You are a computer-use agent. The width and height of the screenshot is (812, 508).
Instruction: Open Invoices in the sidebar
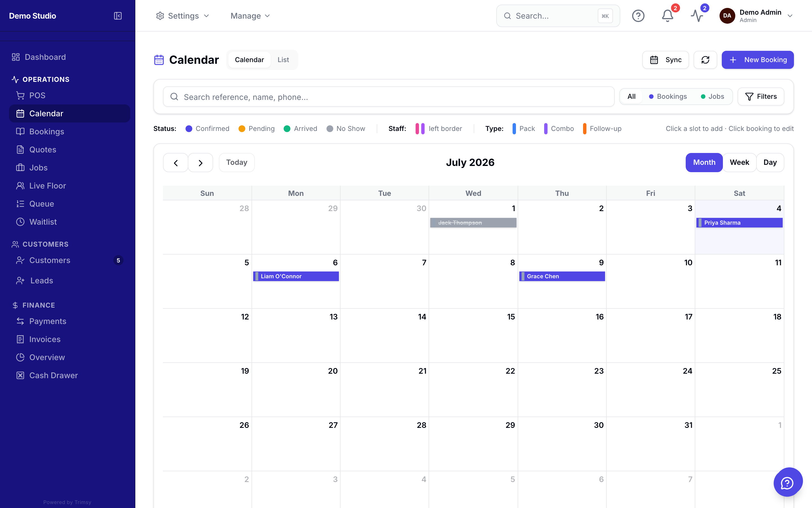click(x=69, y=339)
